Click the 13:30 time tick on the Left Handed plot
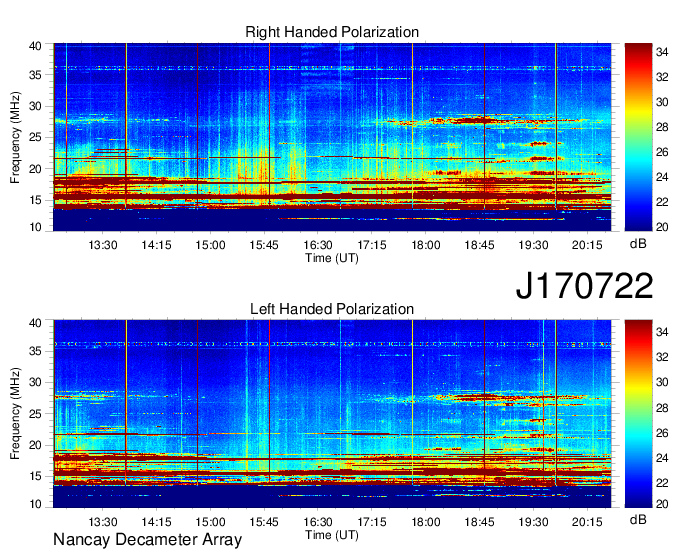 [103, 522]
